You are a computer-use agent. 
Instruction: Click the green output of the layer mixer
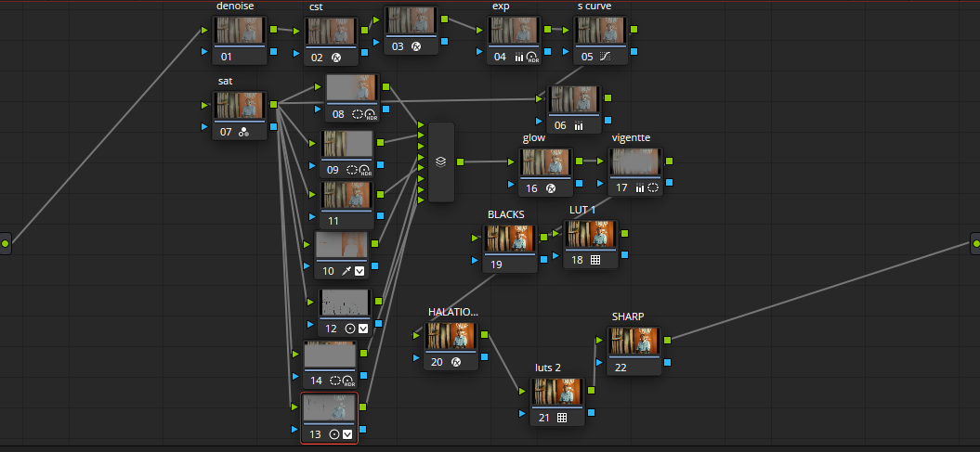(460, 162)
